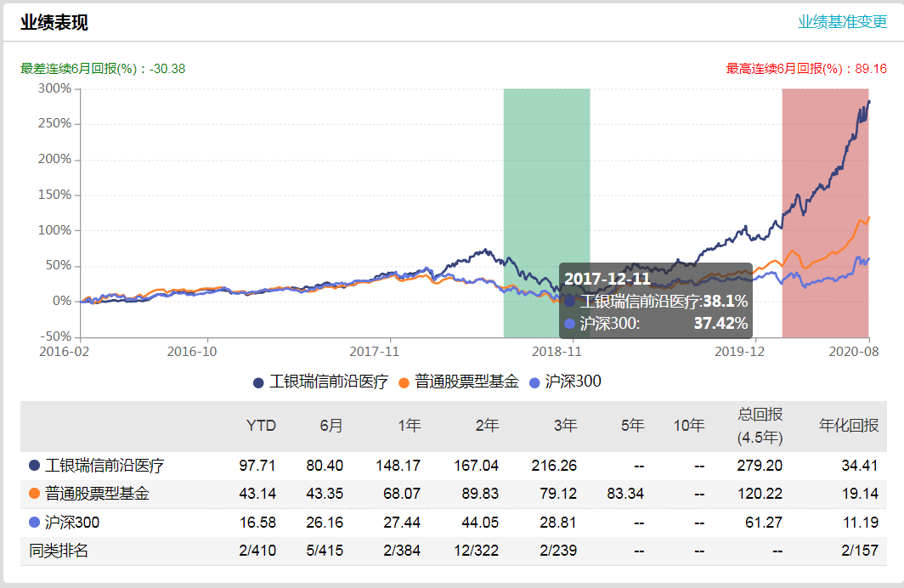Viewport: 904px width, 588px height.
Task: Click the 普通股票型基金 table row label
Action: 98,494
